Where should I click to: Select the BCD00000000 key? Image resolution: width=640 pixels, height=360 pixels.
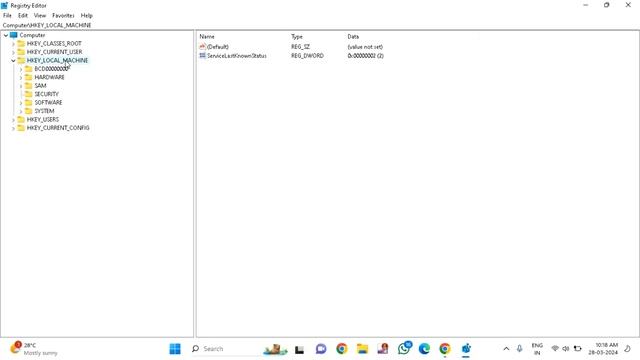pyautogui.click(x=51, y=69)
